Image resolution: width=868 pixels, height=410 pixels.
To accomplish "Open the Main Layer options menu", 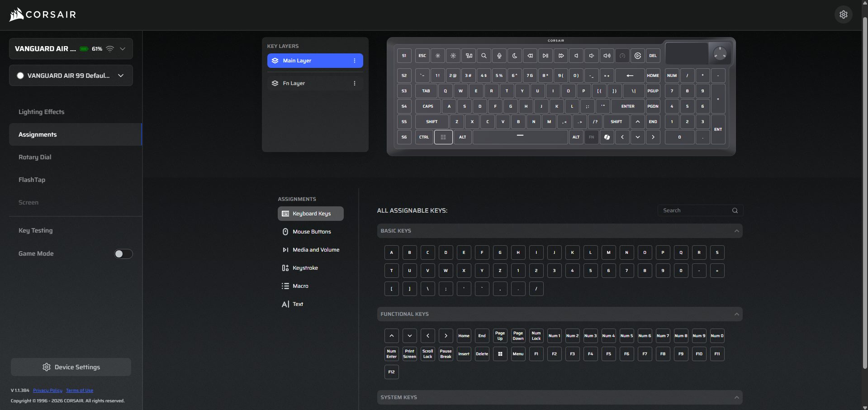I will coord(355,61).
